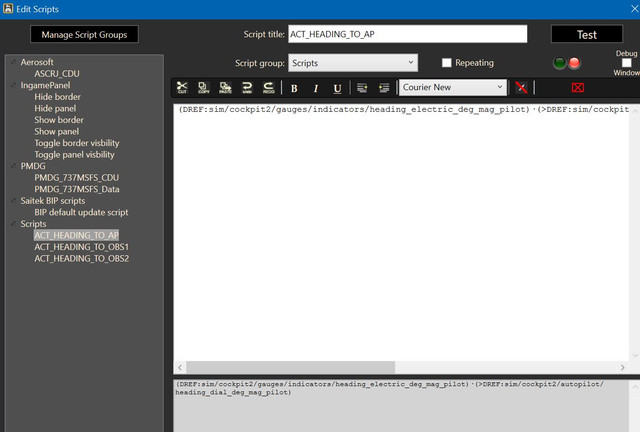Toggle bold formatting
Viewport: 640px width, 432px height.
[x=294, y=88]
